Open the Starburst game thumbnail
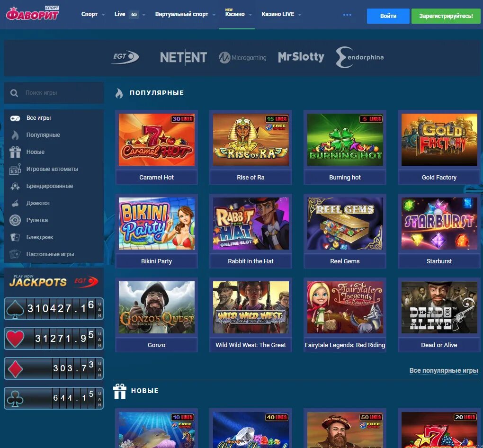Viewport: 483px width, 448px height. point(439,224)
